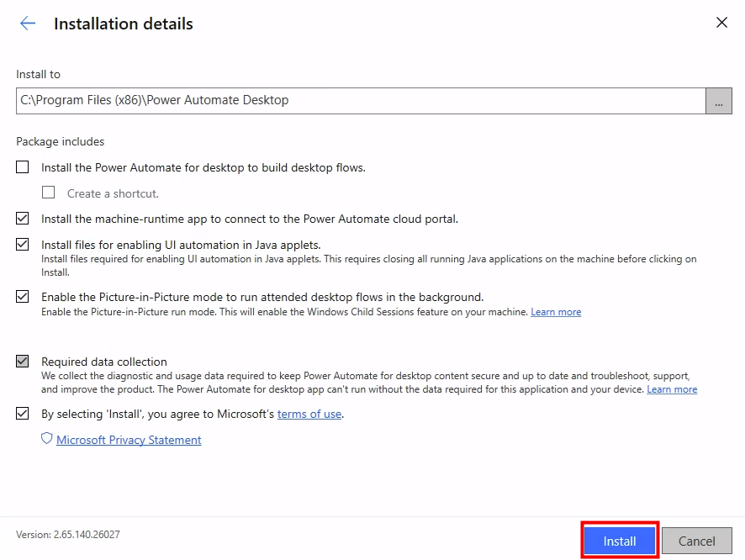The image size is (745, 560).
Task: Enable Install Power Automate for desktop checkbox
Action: pyautogui.click(x=23, y=167)
